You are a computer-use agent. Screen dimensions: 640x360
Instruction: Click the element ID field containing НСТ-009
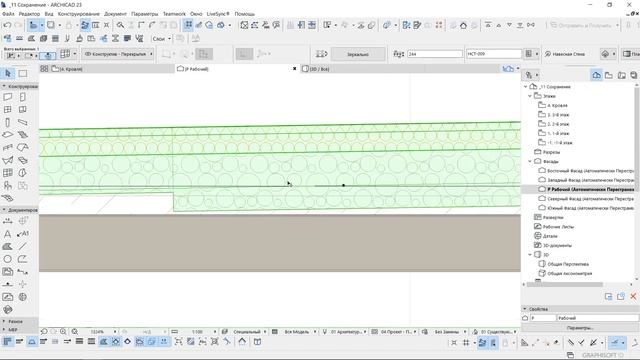(494, 54)
